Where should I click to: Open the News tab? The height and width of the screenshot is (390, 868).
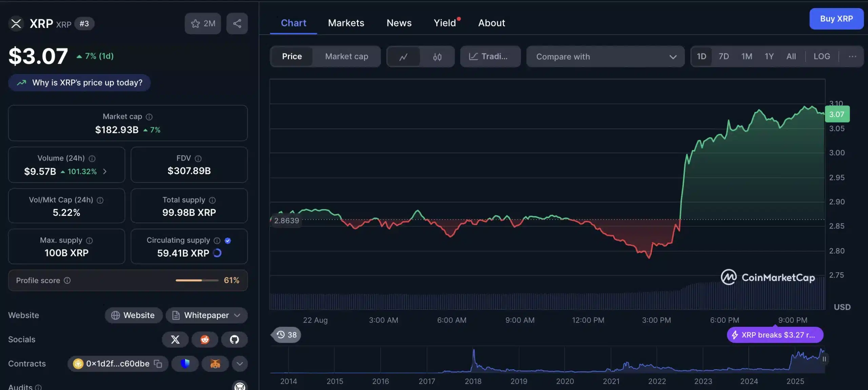(x=399, y=23)
